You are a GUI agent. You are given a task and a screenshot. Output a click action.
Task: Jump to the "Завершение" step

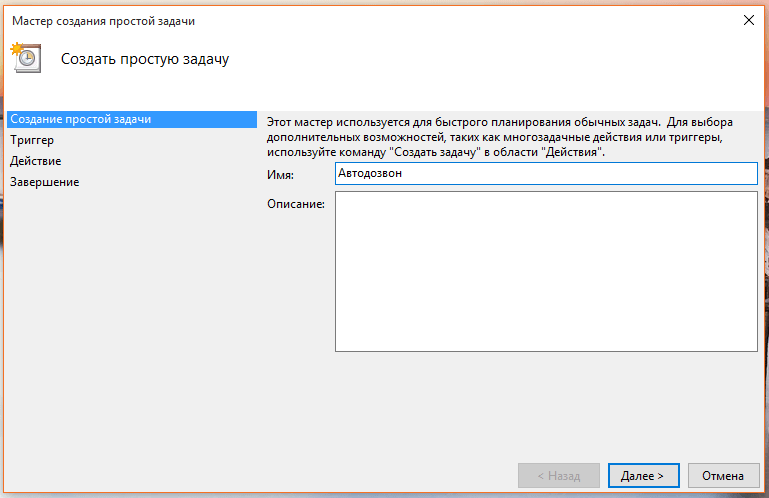pos(45,182)
